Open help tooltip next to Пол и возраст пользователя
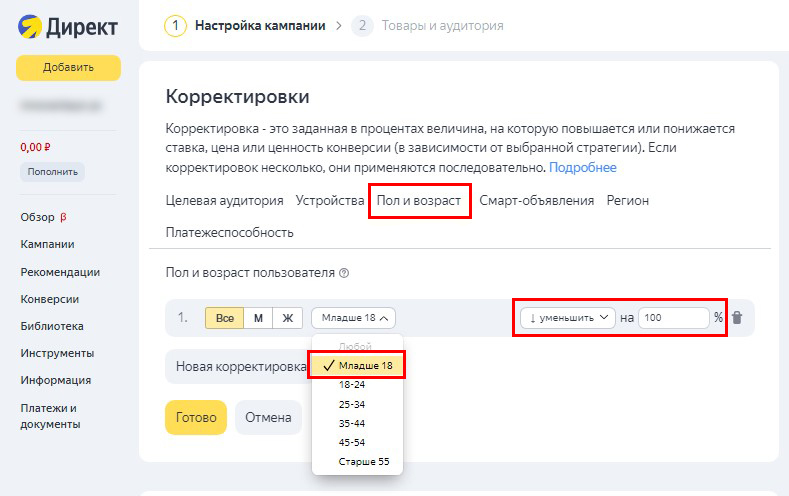This screenshot has width=789, height=496. click(x=344, y=273)
